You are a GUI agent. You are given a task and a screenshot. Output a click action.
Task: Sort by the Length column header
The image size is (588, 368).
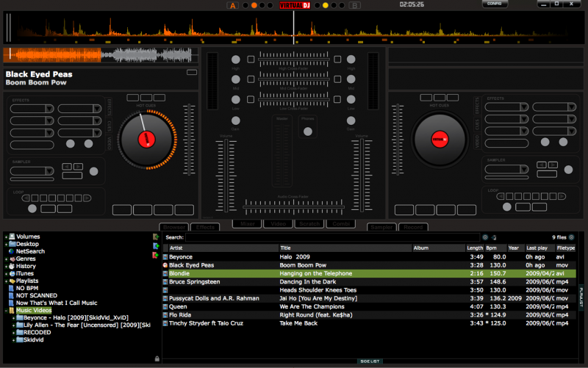coord(475,248)
